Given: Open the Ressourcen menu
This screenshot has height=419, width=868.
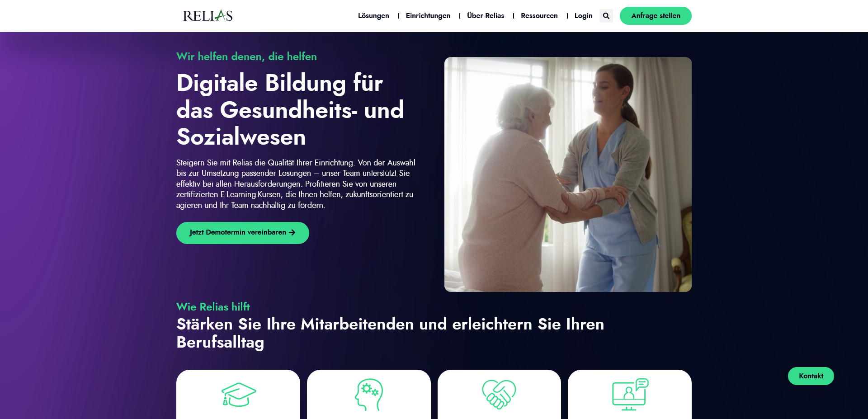Looking at the screenshot, I should (539, 16).
